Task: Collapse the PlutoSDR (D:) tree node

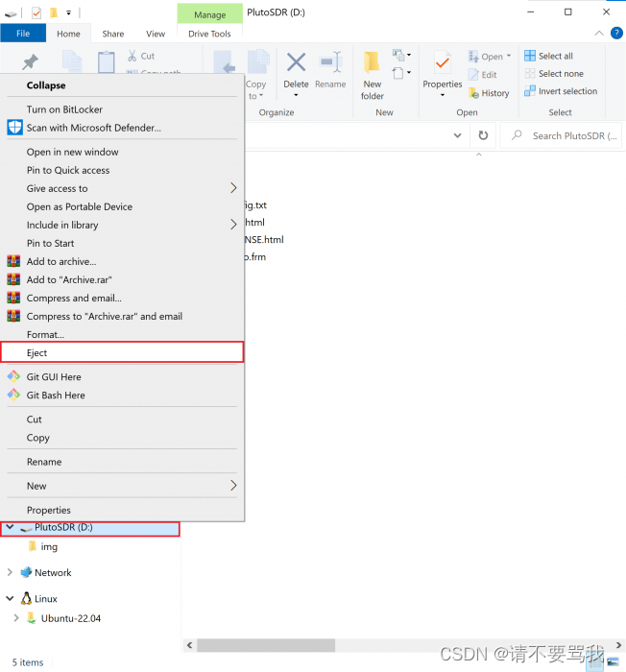Action: point(10,527)
